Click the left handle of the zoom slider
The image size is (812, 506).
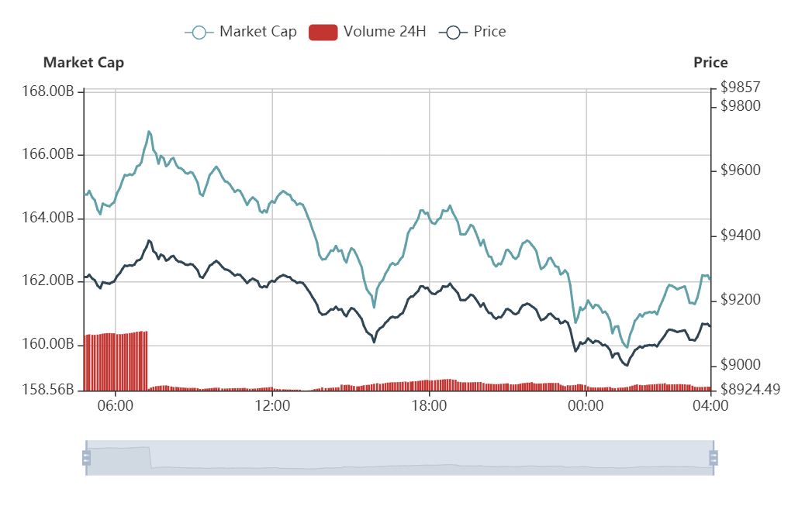coord(86,458)
